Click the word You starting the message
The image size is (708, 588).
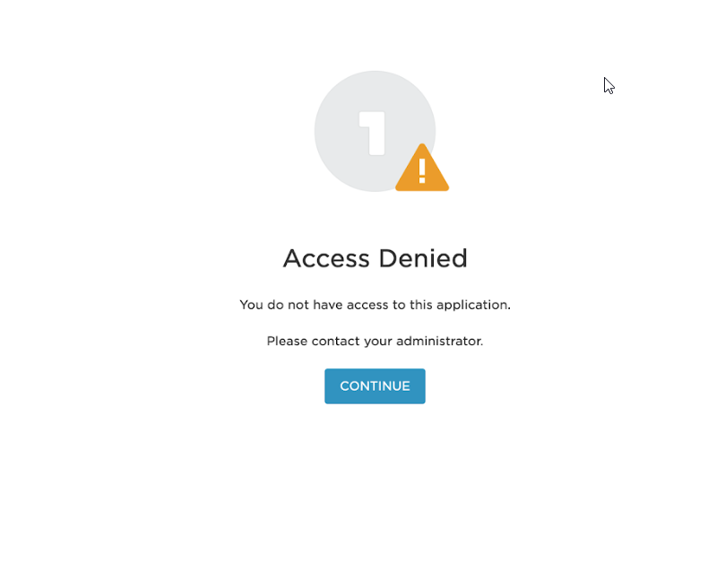pyautogui.click(x=252, y=305)
